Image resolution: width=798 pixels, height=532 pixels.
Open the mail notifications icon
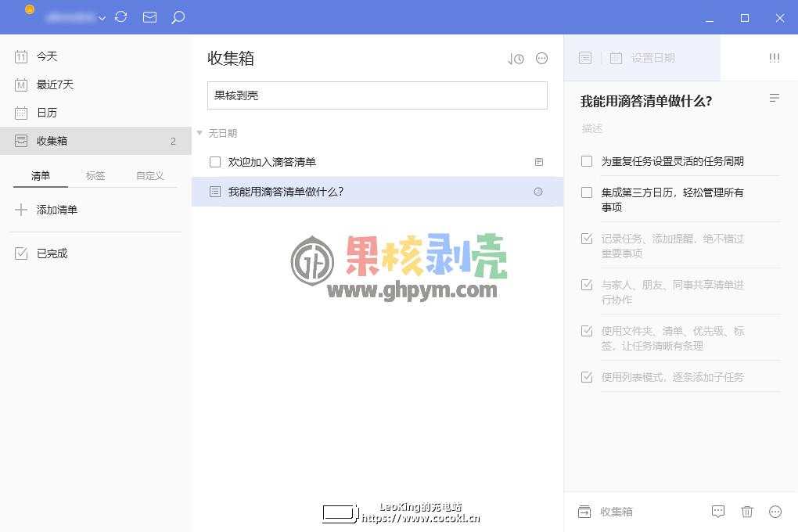[149, 17]
